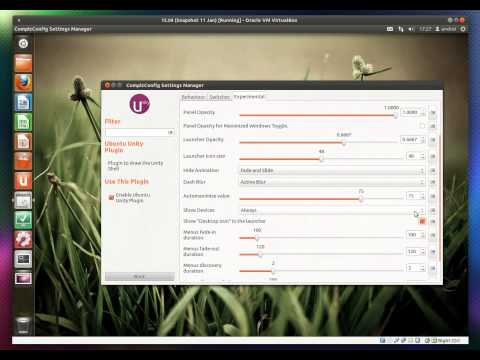Click the Menus fade-out duration spinner arrows
The width and height of the screenshot is (480, 360).
(x=423, y=252)
